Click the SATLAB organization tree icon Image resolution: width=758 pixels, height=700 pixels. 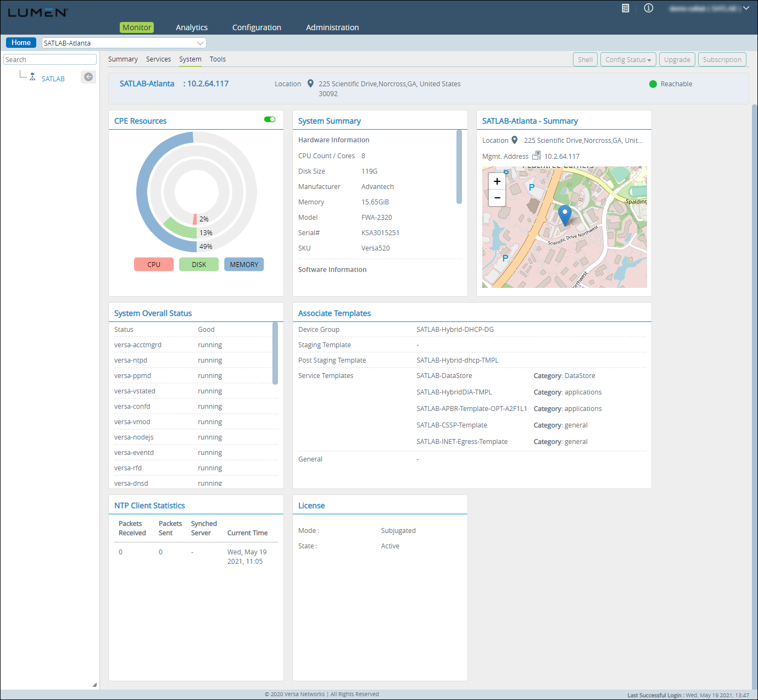(x=32, y=77)
